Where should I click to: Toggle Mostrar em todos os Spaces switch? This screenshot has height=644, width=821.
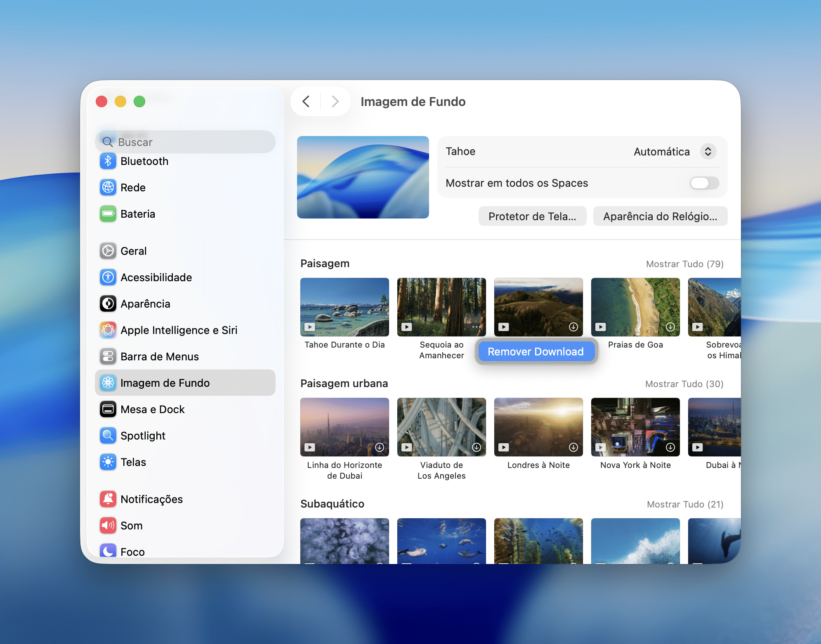coord(704,183)
